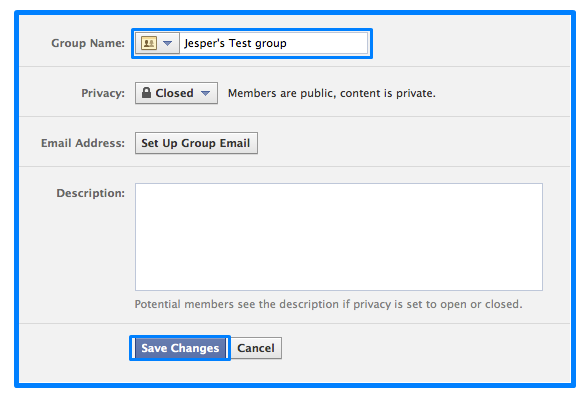Click the 'Members are public, content is private' text
Image resolution: width=581 pixels, height=395 pixels.
pos(332,93)
